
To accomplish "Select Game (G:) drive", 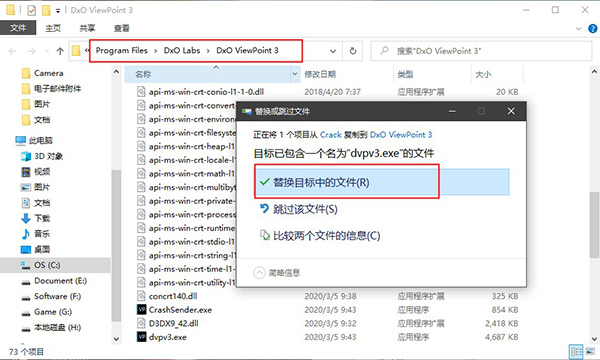I will (x=53, y=312).
